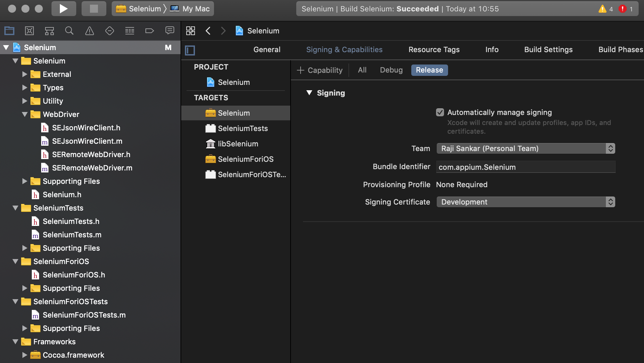Screen dimensions: 644x363
Task: Open the Test navigator diamond icon
Action: pyautogui.click(x=109, y=30)
